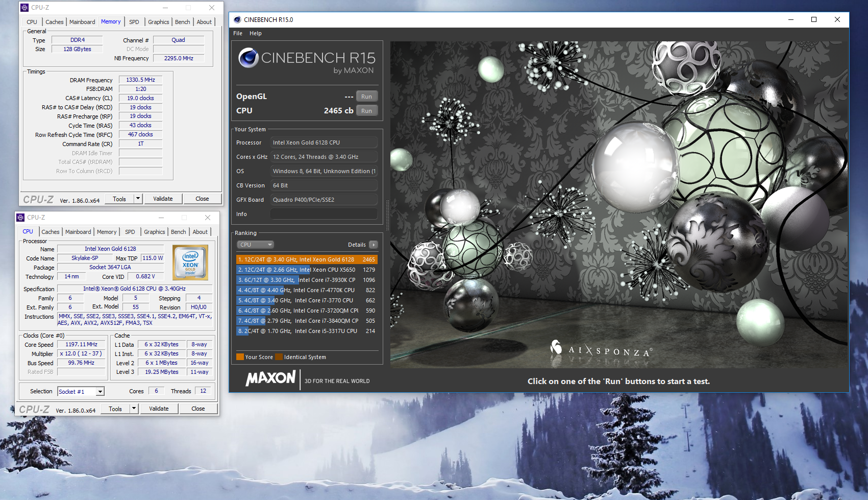This screenshot has height=500, width=868.
Task: Click the Intel Xeon Gold processor logo
Action: tap(190, 263)
